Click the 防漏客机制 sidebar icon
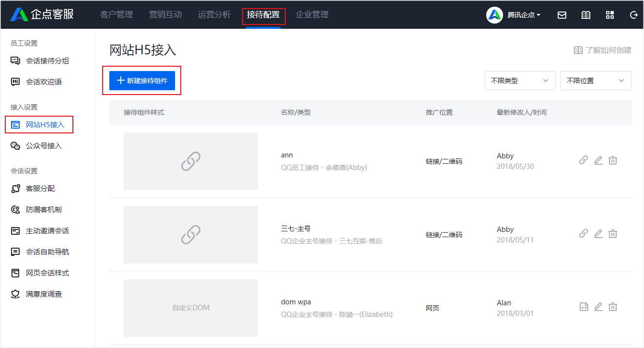The image size is (644, 348). 15,210
